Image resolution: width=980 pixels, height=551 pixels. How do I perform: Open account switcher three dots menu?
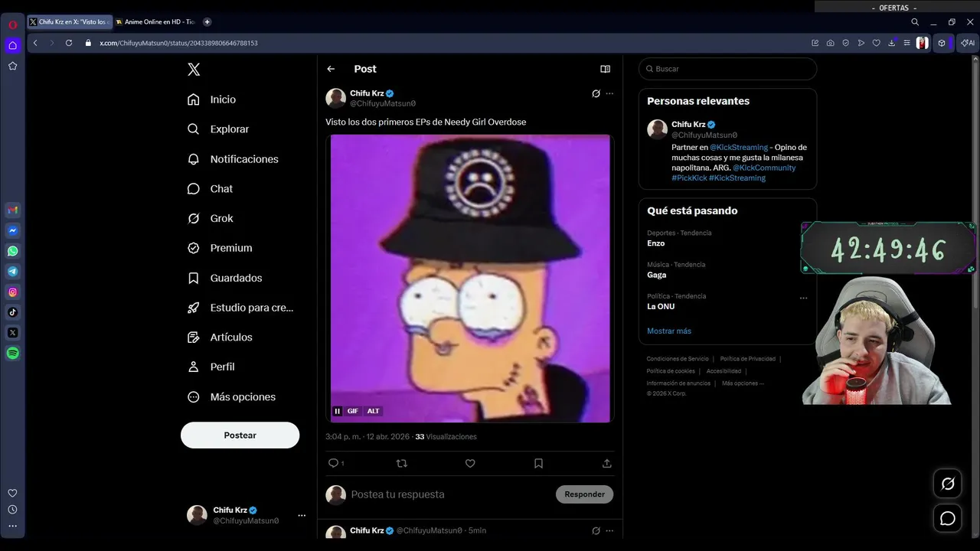302,516
